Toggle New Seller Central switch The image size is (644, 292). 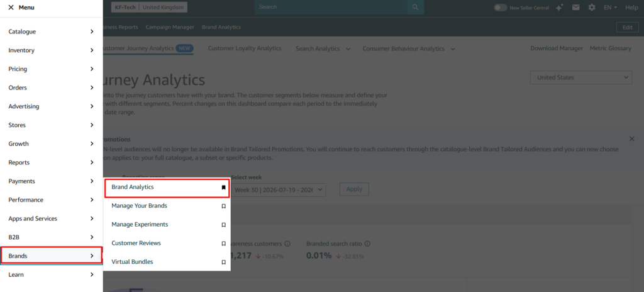[500, 8]
